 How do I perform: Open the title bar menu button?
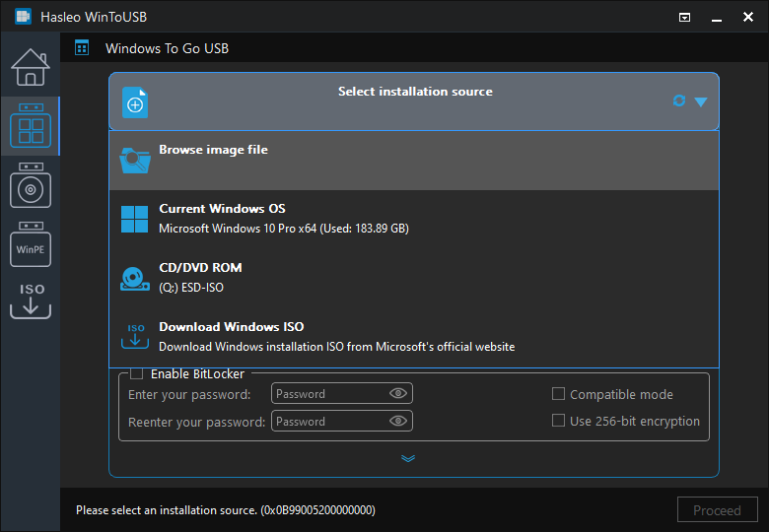pyautogui.click(x=684, y=18)
